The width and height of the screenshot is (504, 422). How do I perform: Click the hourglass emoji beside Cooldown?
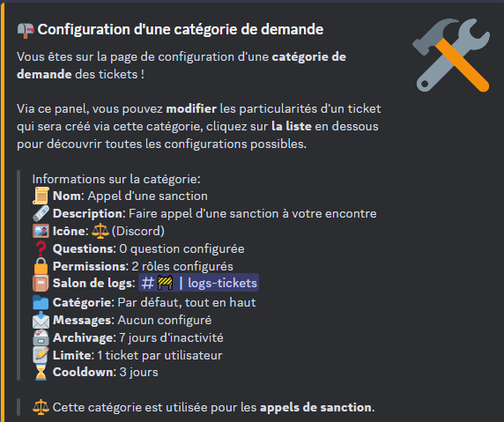click(41, 372)
